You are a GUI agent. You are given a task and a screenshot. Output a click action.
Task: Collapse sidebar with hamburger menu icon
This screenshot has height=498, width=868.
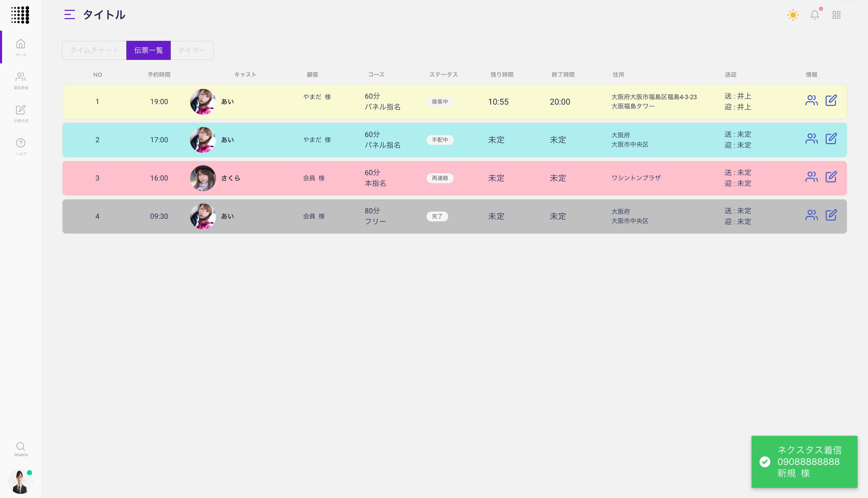(69, 15)
